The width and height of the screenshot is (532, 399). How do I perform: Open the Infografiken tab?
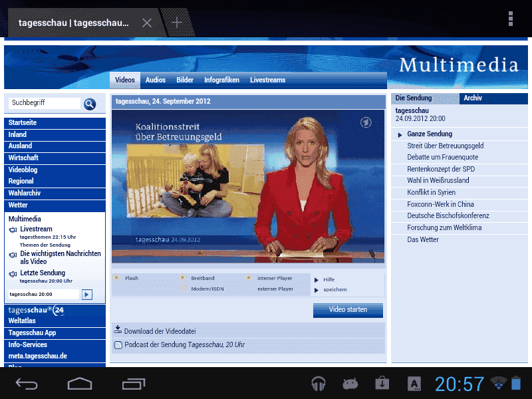coord(221,80)
